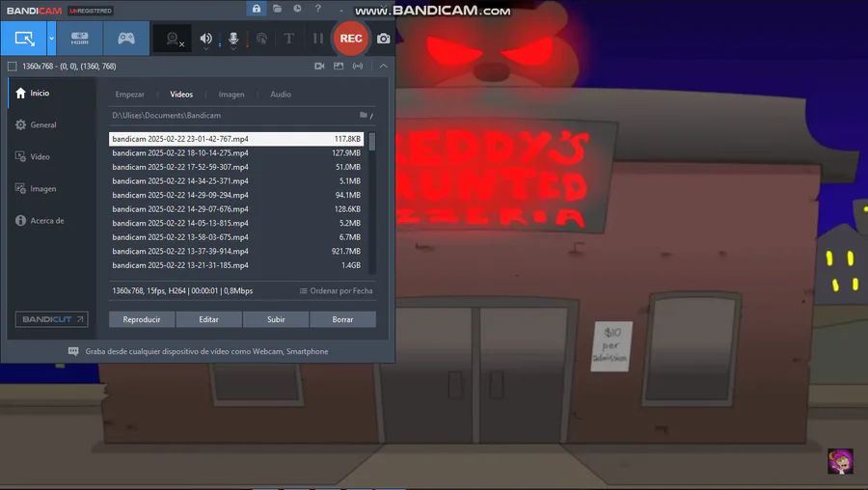
Task: Click the Subir button
Action: point(276,319)
